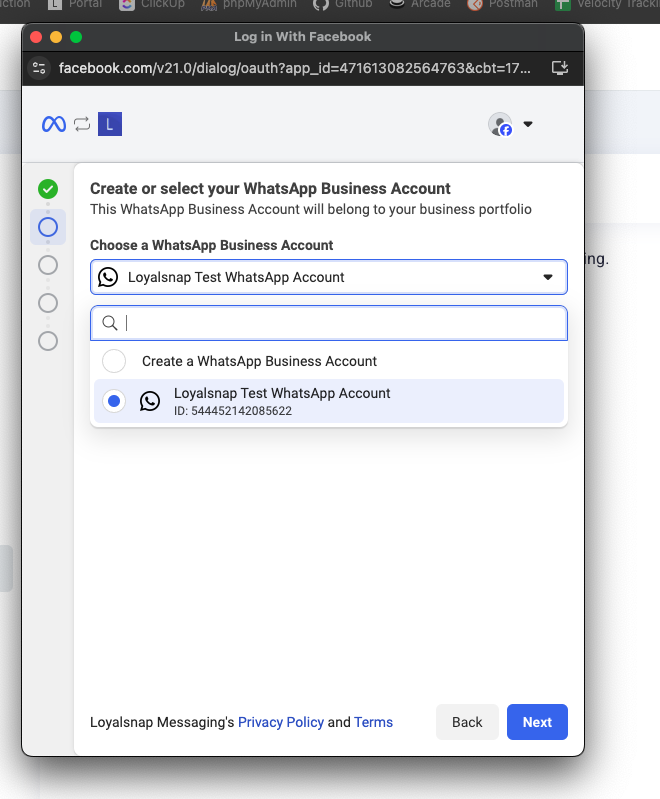The image size is (660, 799).
Task: Open the Postman bookmark in background browser
Action: (502, 4)
